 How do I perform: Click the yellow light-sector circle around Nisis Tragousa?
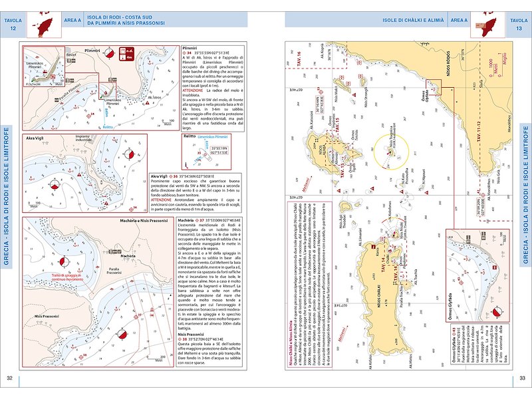click(391, 152)
